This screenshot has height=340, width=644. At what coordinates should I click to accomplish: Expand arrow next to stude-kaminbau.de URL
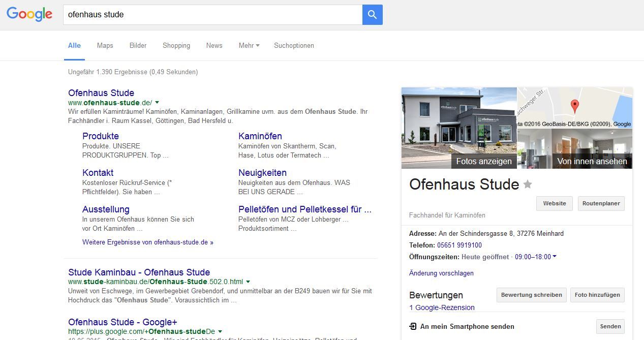click(x=248, y=282)
